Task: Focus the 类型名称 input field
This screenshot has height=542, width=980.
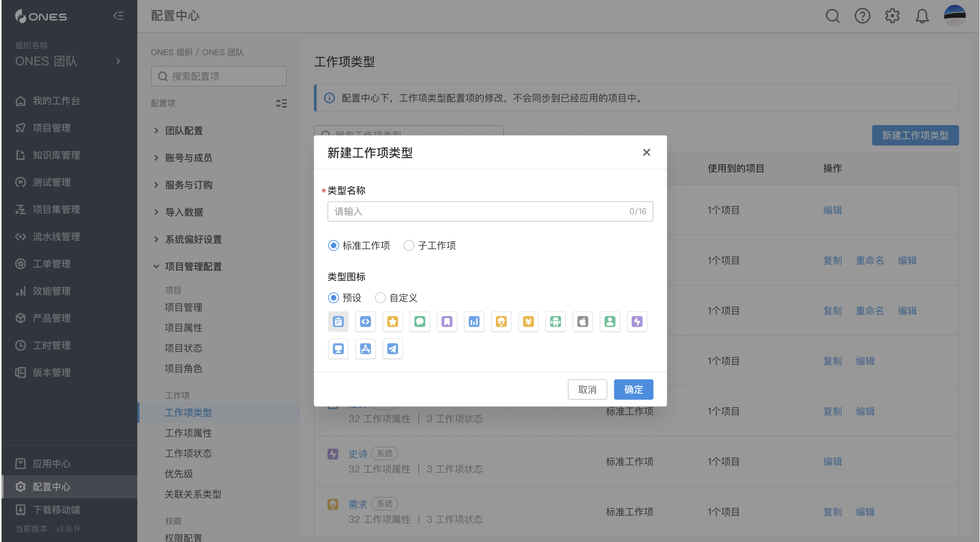Action: point(490,212)
